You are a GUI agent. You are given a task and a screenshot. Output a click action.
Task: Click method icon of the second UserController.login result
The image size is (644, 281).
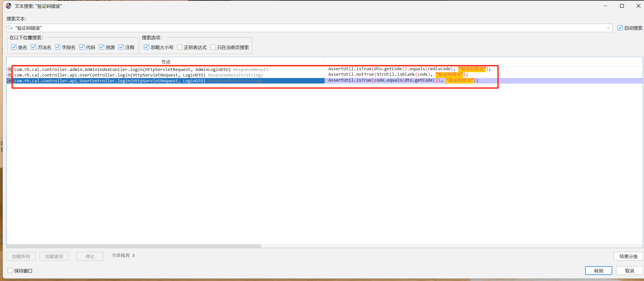[x=10, y=75]
